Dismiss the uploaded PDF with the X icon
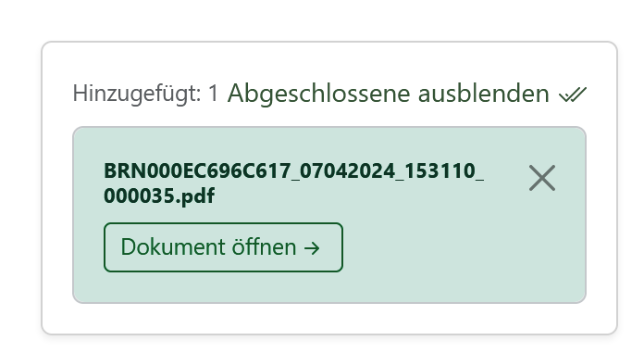644x353 pixels. (542, 178)
